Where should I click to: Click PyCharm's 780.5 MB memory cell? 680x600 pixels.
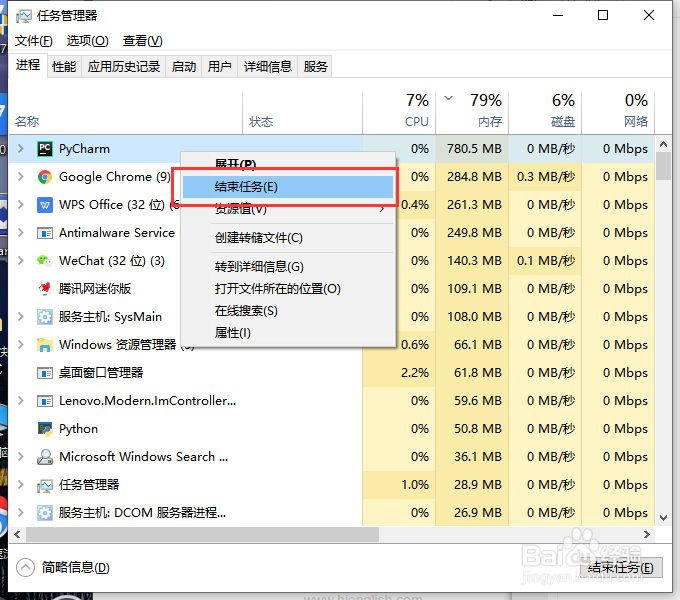(472, 149)
